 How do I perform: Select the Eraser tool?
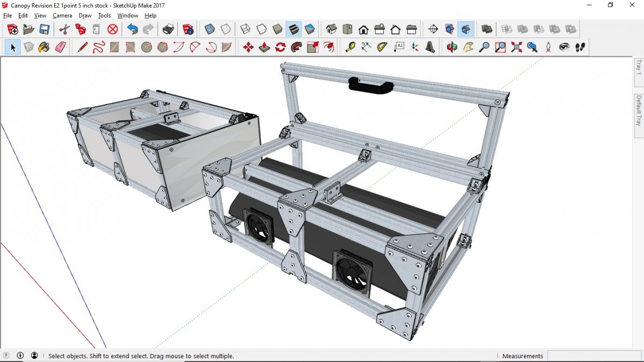pyautogui.click(x=60, y=47)
